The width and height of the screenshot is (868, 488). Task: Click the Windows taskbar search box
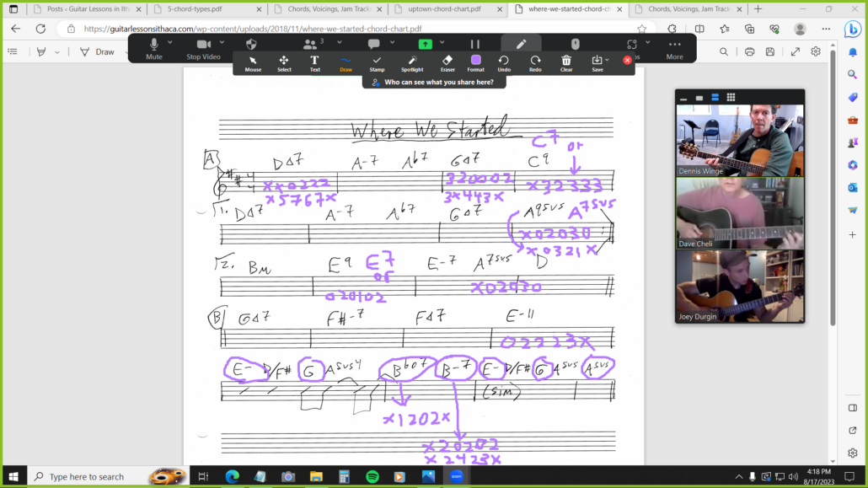tap(87, 477)
